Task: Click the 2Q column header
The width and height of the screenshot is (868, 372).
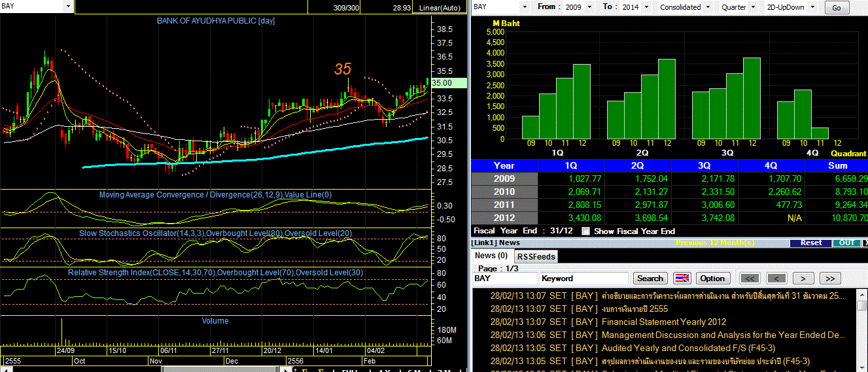Action: [638, 165]
